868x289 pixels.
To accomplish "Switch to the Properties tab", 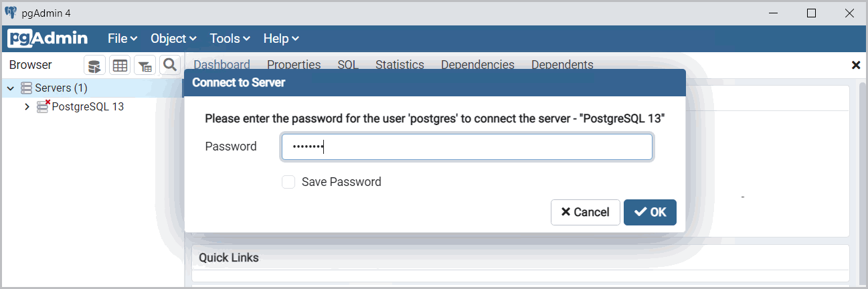I will 294,65.
